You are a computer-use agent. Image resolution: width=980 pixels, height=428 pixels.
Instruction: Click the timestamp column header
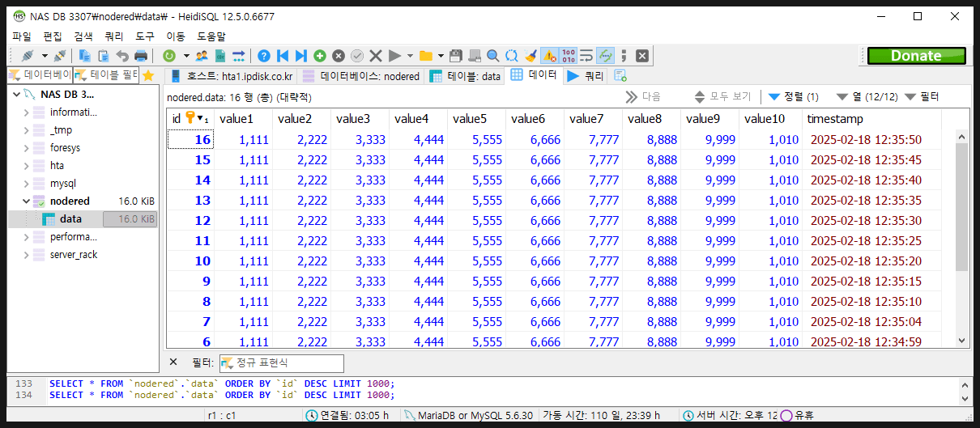(x=873, y=119)
